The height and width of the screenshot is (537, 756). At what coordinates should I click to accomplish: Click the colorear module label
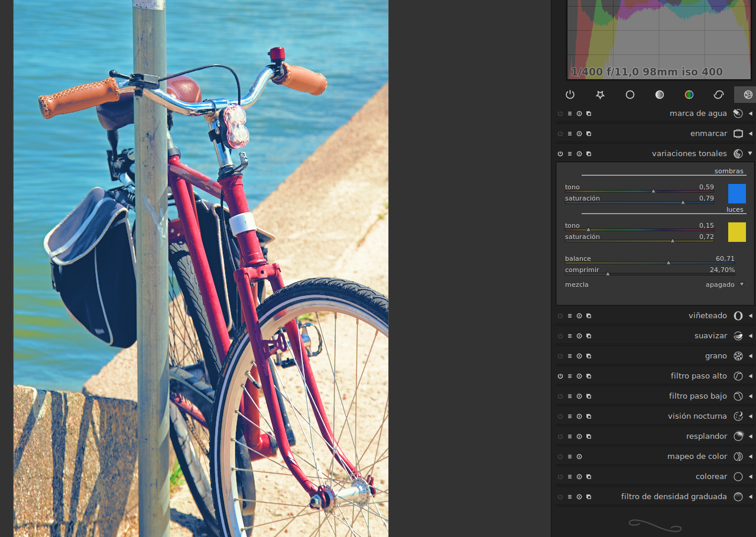tap(711, 477)
